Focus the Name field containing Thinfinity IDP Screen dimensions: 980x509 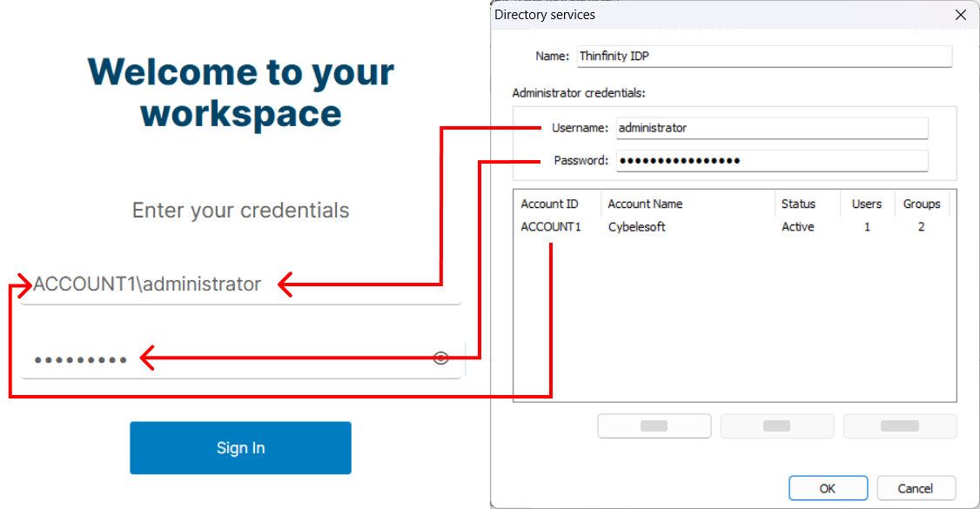[764, 57]
